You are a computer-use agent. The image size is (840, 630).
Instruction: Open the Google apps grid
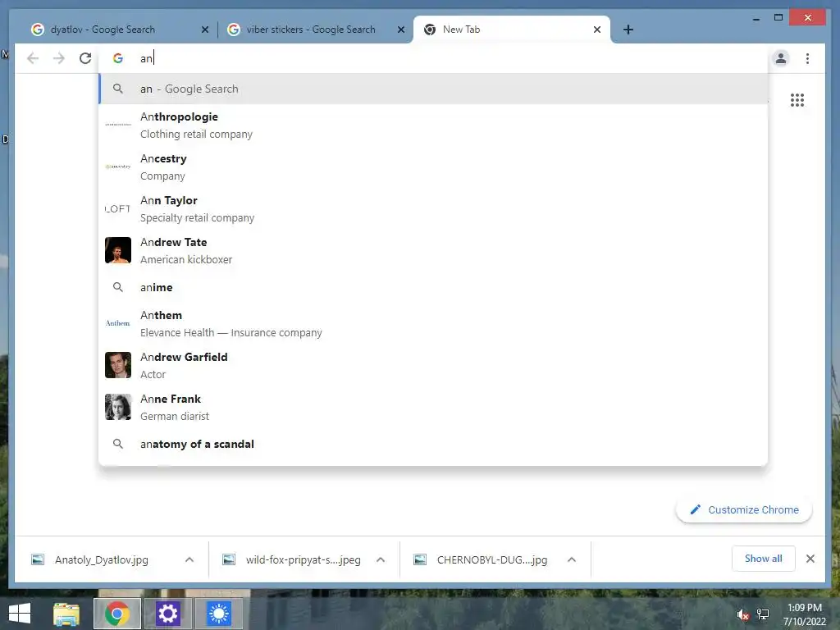pos(797,100)
